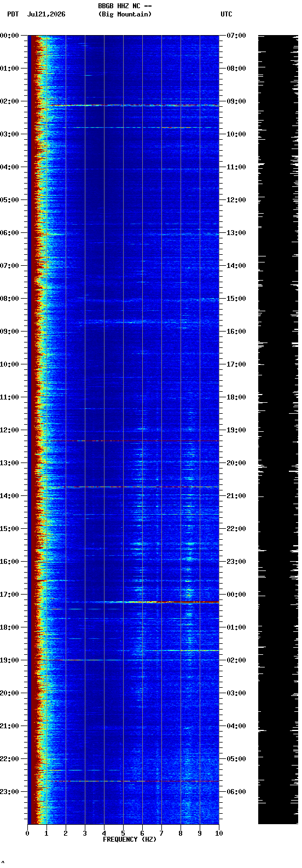Click the PDT time label '23:00'

(x=9, y=792)
